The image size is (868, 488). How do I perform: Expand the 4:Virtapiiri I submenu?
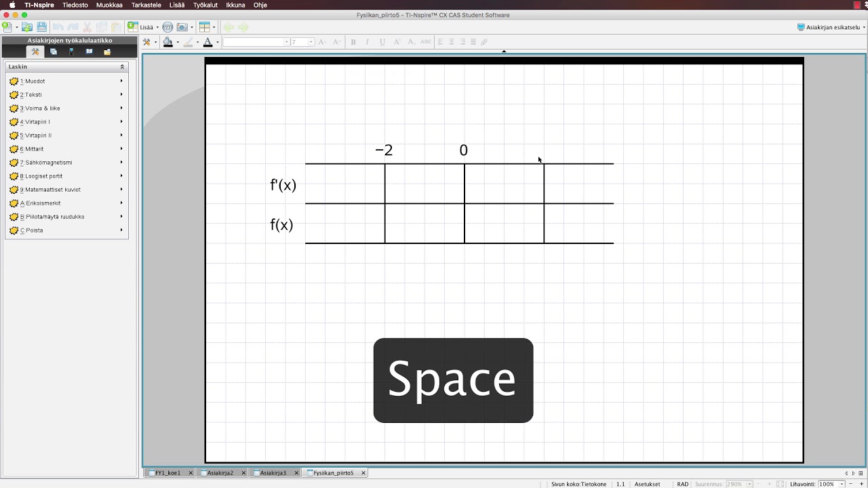point(121,122)
